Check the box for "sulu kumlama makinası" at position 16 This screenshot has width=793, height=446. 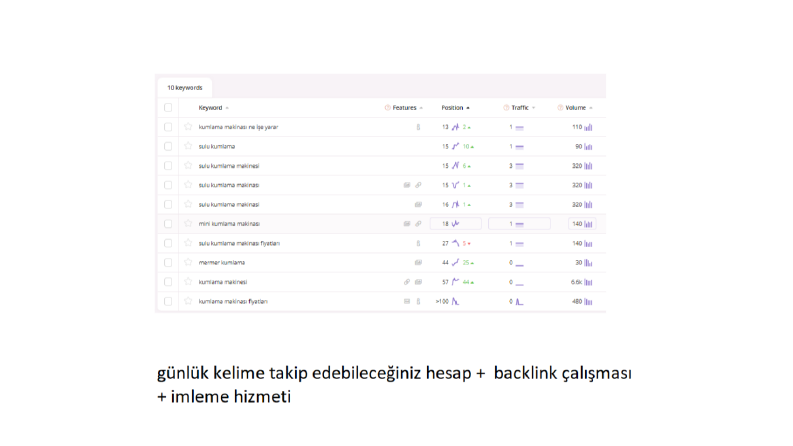click(x=168, y=204)
